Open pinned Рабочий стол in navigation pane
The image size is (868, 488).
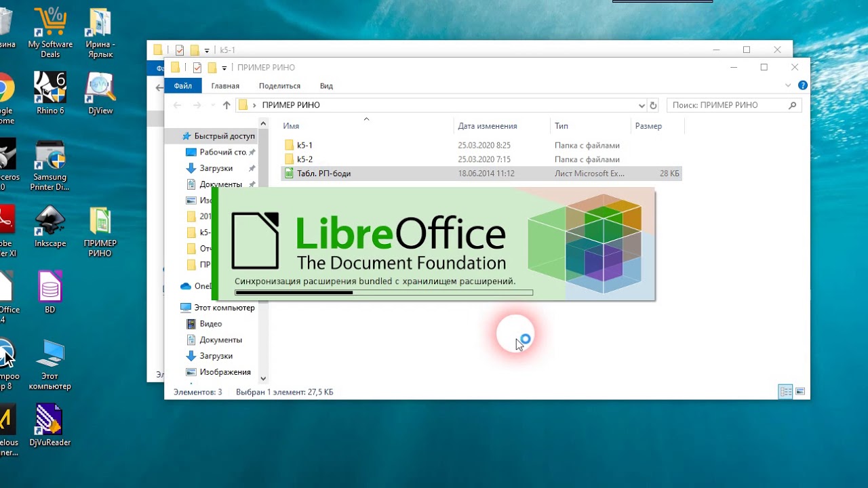[217, 152]
